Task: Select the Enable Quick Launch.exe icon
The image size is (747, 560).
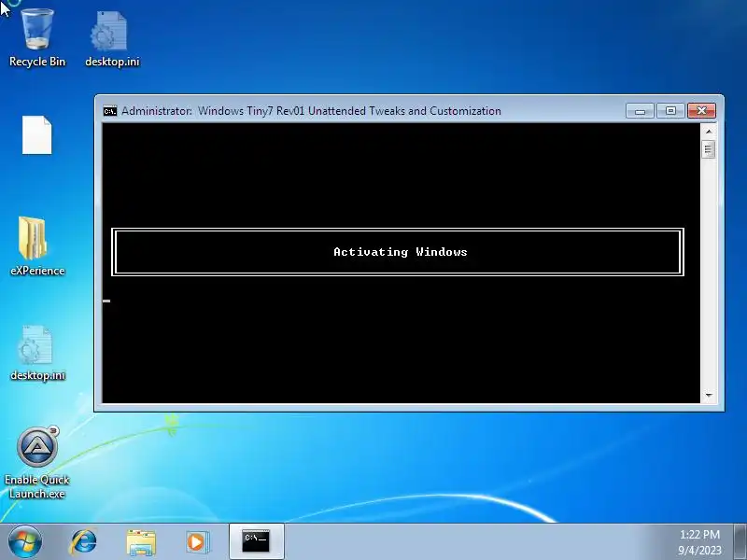Action: coord(37,462)
